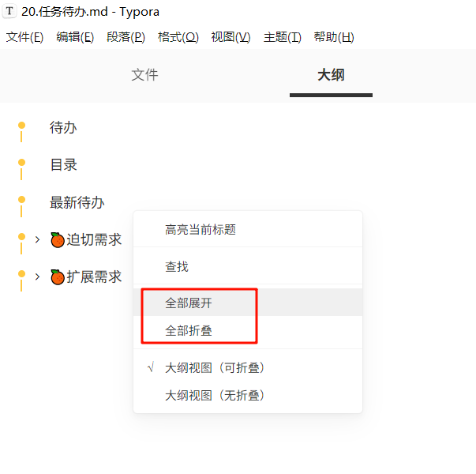476x474 pixels.
Task: Click the orange emoji beside 扩展需求
Action: tap(58, 277)
